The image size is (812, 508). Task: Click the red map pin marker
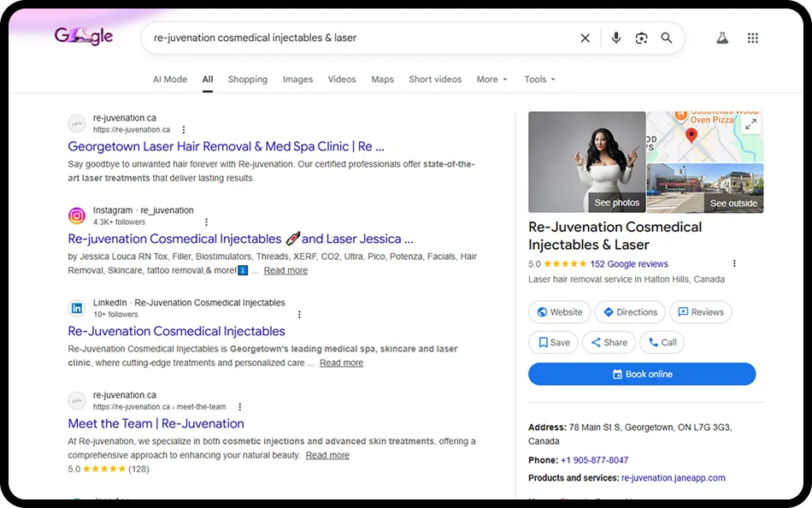[691, 135]
